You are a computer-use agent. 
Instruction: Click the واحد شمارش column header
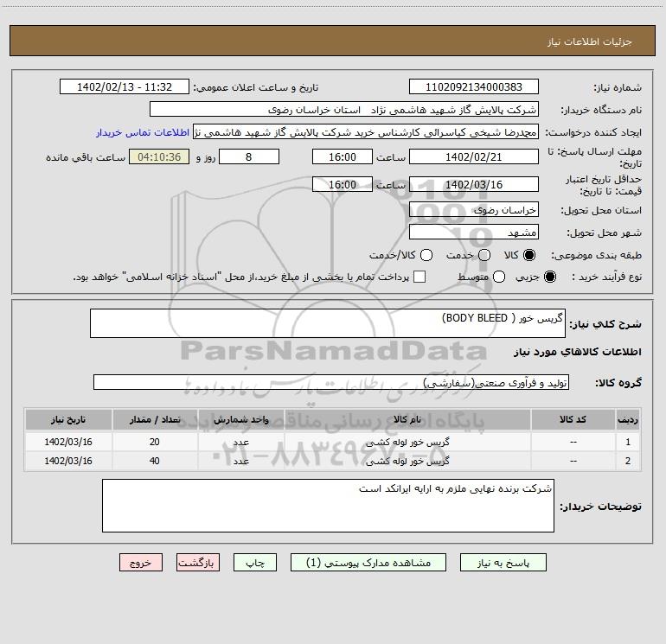(240, 419)
